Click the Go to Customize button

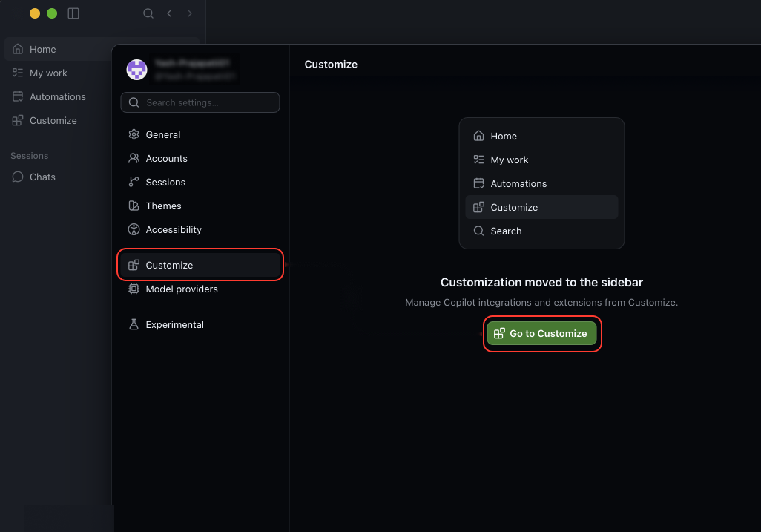click(541, 333)
